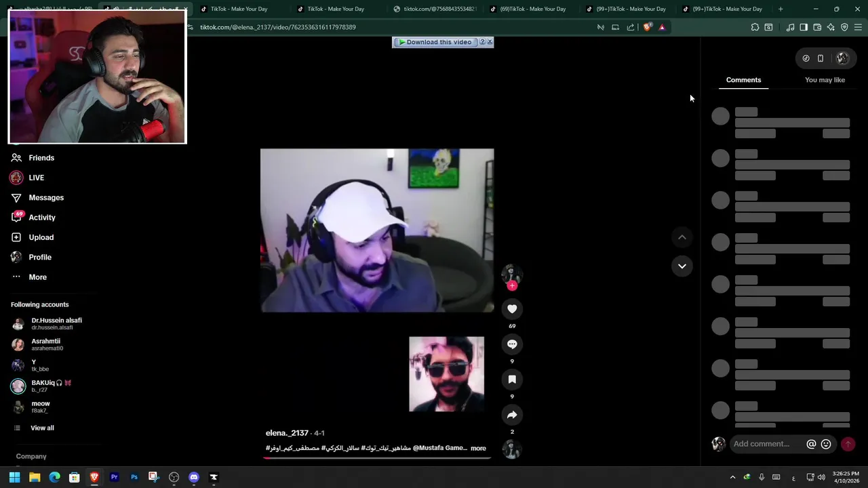Share the video using the arrow icon
This screenshot has height=488, width=868.
[x=512, y=415]
